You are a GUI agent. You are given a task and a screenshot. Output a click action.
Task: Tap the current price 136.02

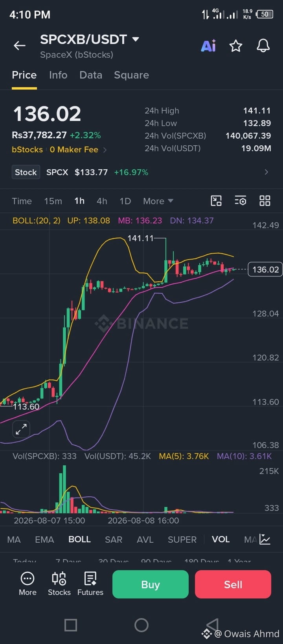point(47,114)
